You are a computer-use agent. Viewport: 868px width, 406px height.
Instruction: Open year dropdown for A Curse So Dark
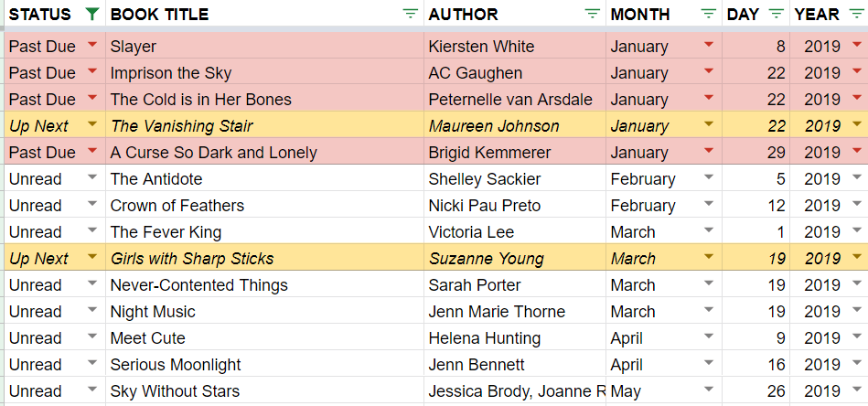pyautogui.click(x=857, y=151)
